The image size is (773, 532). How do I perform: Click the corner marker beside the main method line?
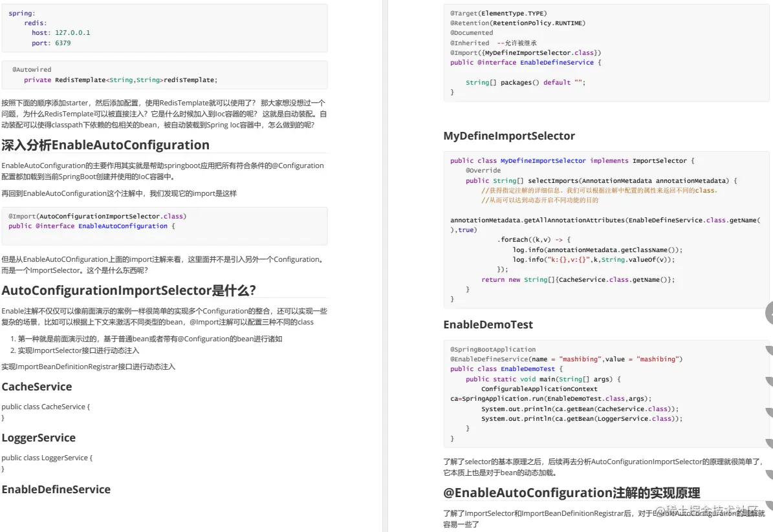pyautogui.click(x=768, y=379)
